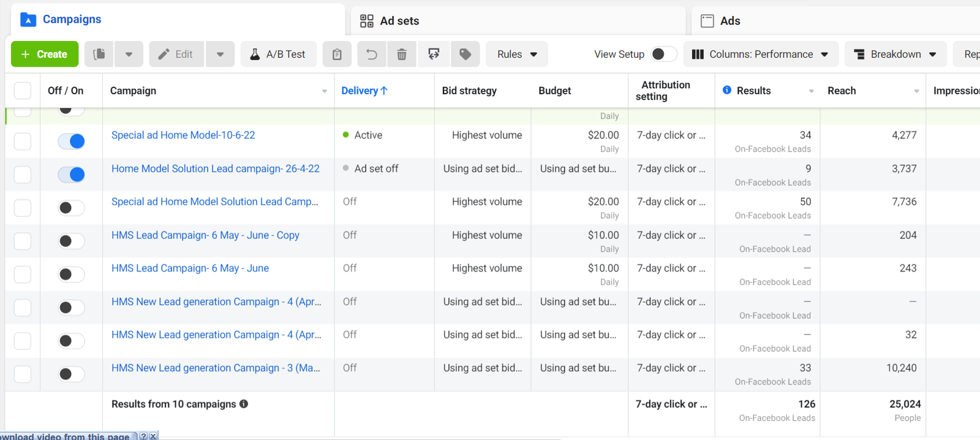Click the Undo arrow icon

(371, 54)
